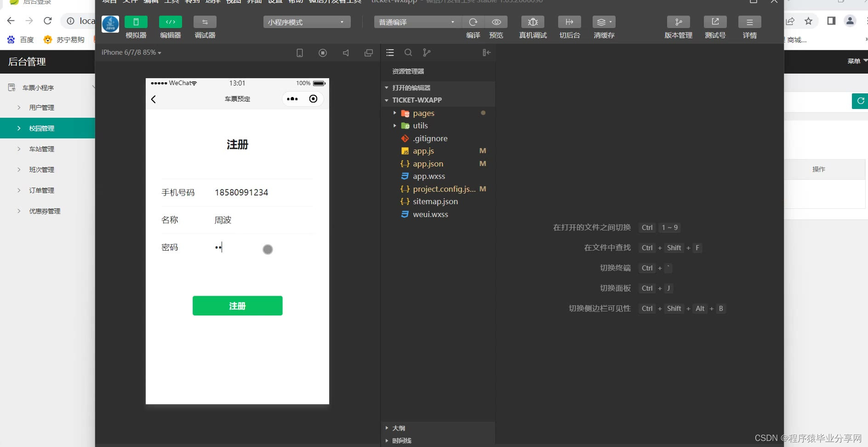The height and width of the screenshot is (447, 868).
Task: Toggle the 调试器 debugger panel button
Action: pyautogui.click(x=205, y=22)
